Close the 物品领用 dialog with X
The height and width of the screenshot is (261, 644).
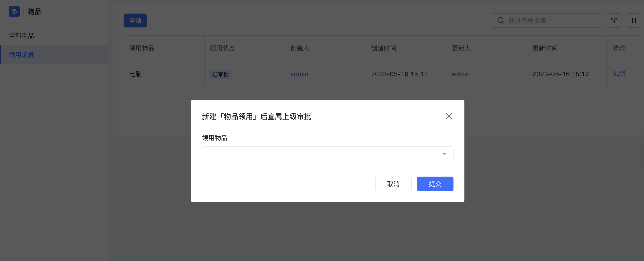point(449,116)
